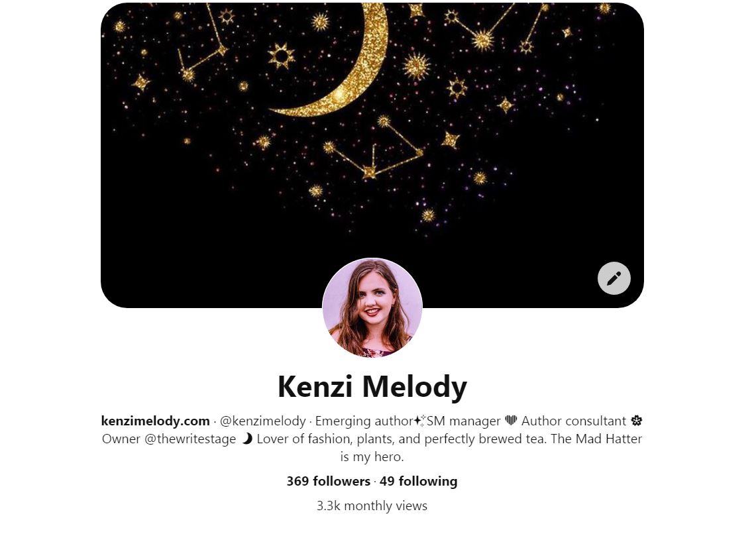
Task: Open the kenzimelody.com website link
Action: [x=155, y=421]
